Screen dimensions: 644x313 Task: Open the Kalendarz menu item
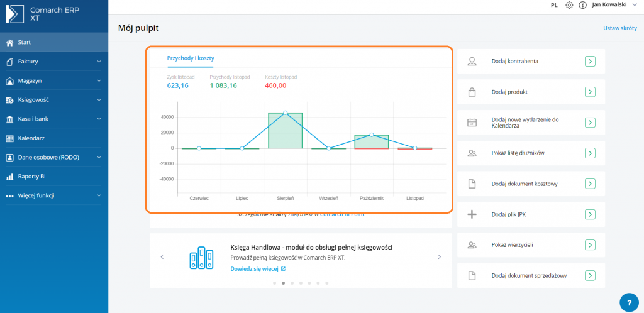[x=54, y=139]
